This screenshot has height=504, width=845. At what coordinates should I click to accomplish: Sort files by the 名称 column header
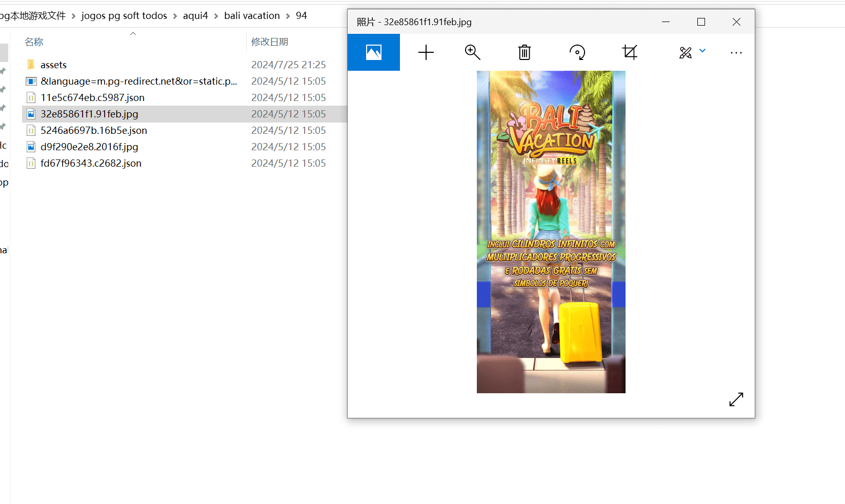pos(34,42)
